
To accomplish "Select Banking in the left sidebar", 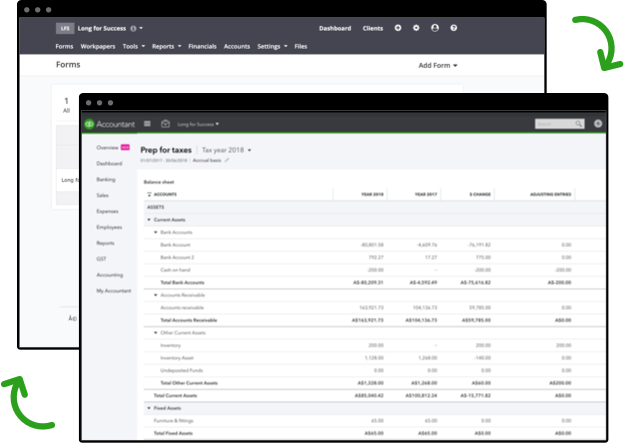I will 105,180.
